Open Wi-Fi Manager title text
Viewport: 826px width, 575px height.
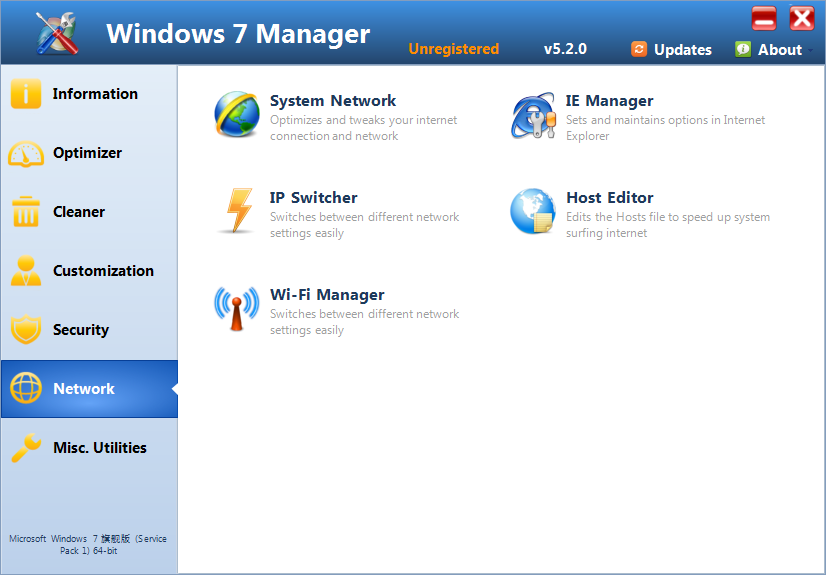pos(327,295)
